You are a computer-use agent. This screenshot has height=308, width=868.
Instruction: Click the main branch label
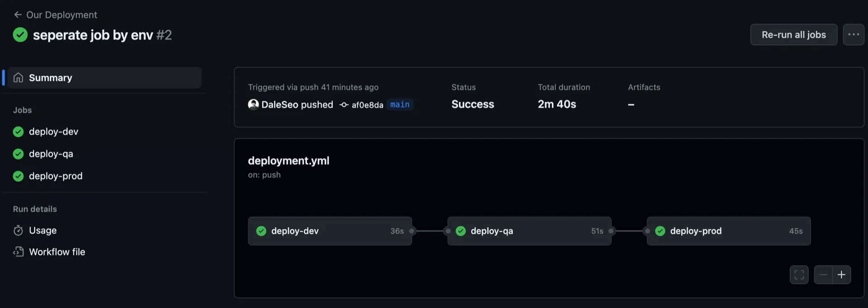pos(400,104)
